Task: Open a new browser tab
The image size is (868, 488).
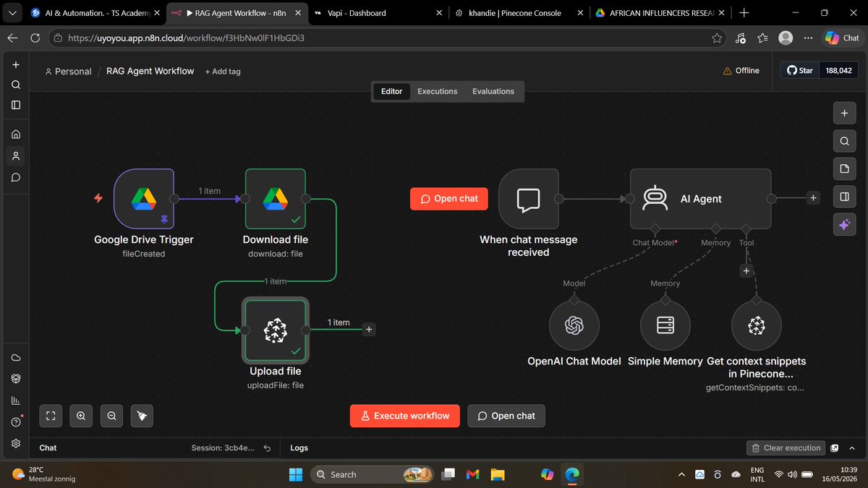Action: 744,12
